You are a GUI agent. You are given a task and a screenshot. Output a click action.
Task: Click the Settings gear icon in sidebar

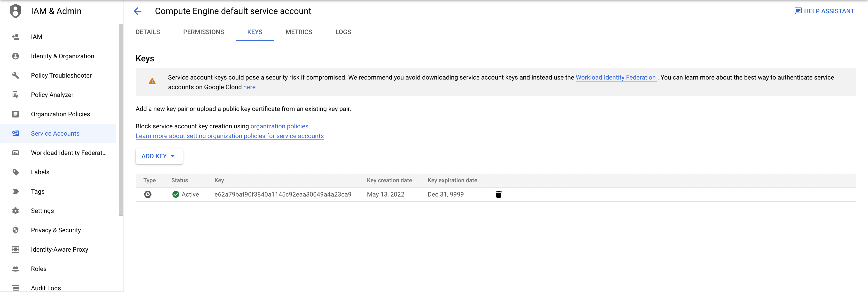pos(15,211)
